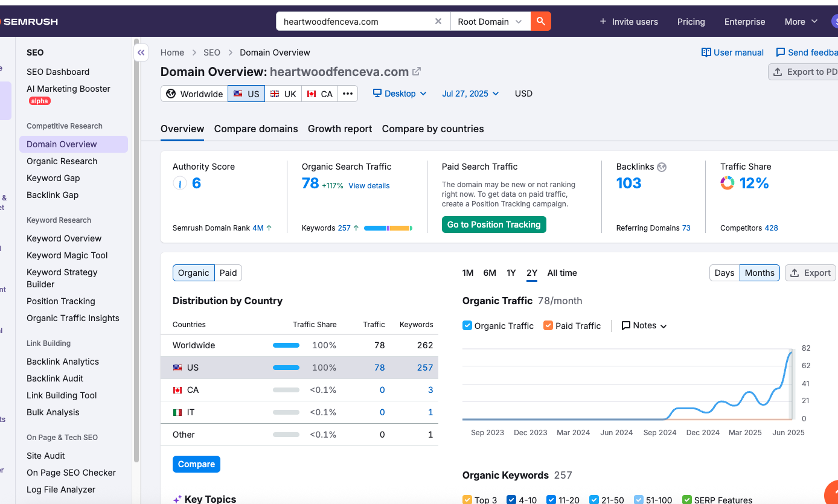Select the US database button
The height and width of the screenshot is (504, 838).
click(246, 94)
